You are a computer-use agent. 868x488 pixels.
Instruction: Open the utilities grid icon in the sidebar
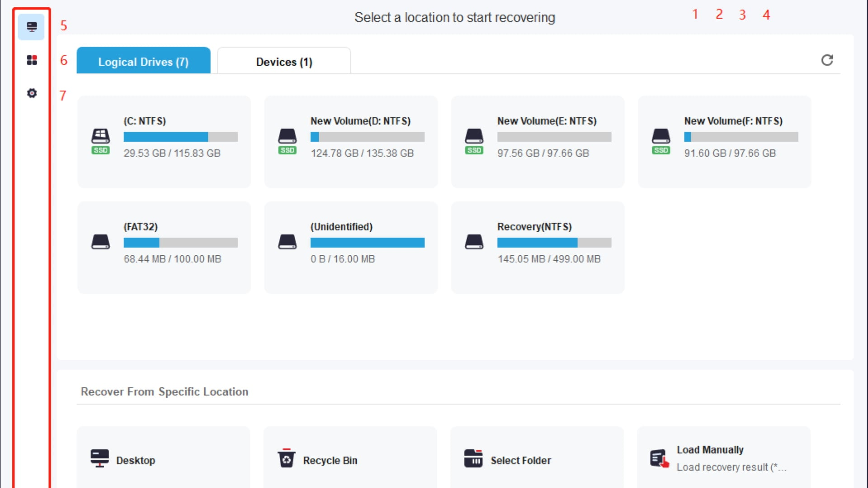[32, 60]
